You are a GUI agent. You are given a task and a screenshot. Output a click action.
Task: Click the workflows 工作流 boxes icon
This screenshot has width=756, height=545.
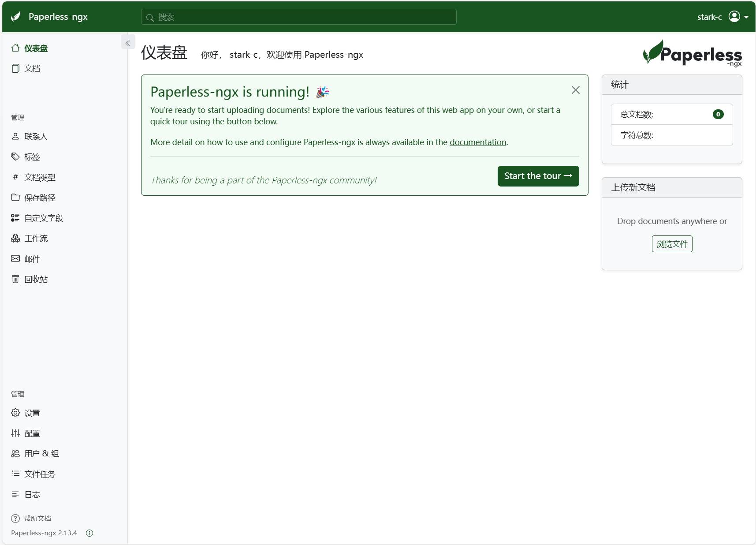(15, 238)
